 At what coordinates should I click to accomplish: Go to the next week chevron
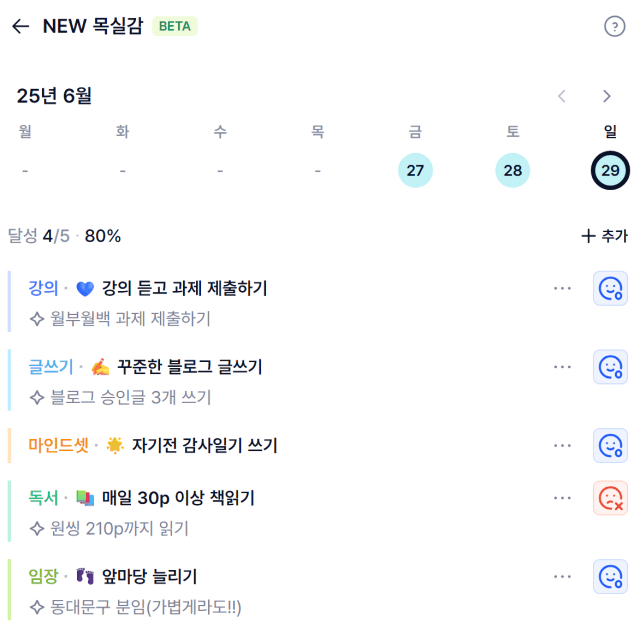point(607,96)
